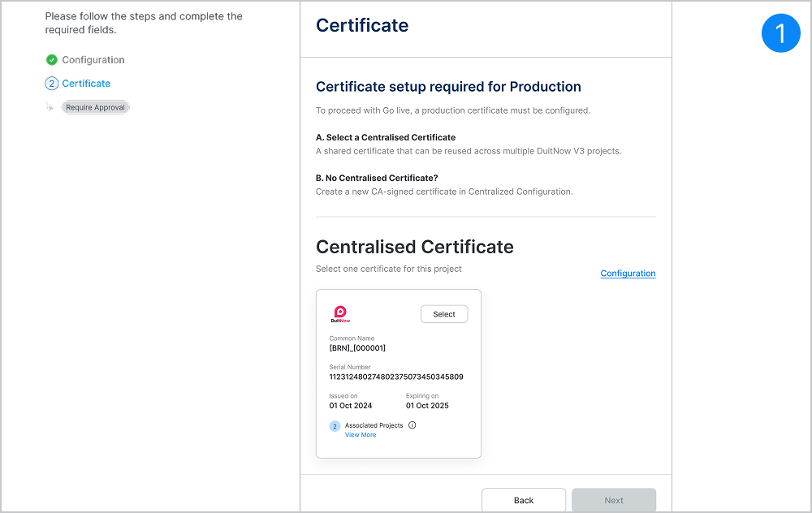Image resolution: width=812 pixels, height=513 pixels.
Task: Click the green checkmark icon beside Configuration
Action: [x=52, y=59]
